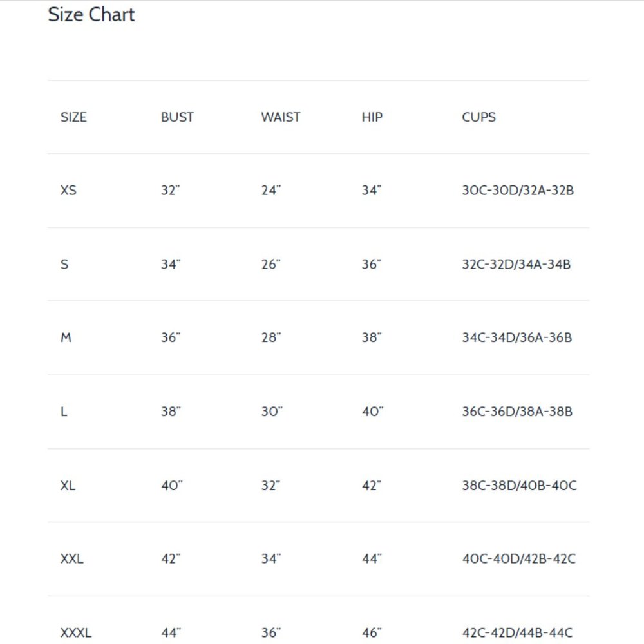The height and width of the screenshot is (644, 644).
Task: Click the L size row label
Action: coord(64,412)
